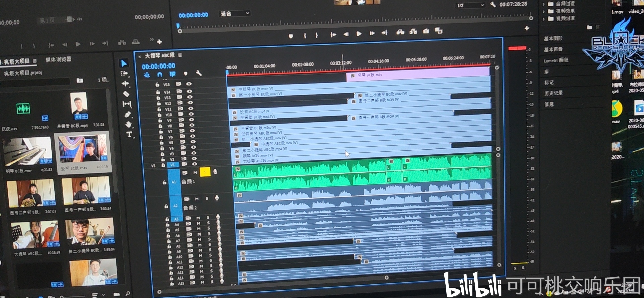Select the Razor tool
Screen dimensions: 644x298
126,94
